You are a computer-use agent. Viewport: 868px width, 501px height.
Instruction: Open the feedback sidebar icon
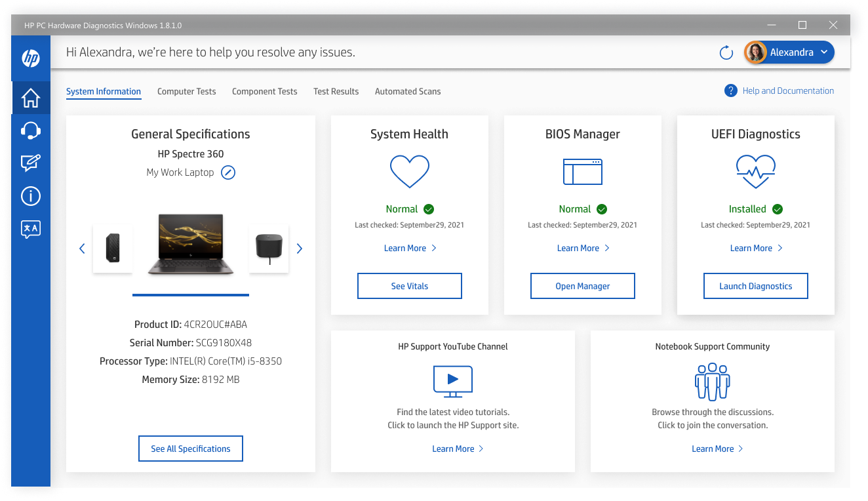(31, 163)
